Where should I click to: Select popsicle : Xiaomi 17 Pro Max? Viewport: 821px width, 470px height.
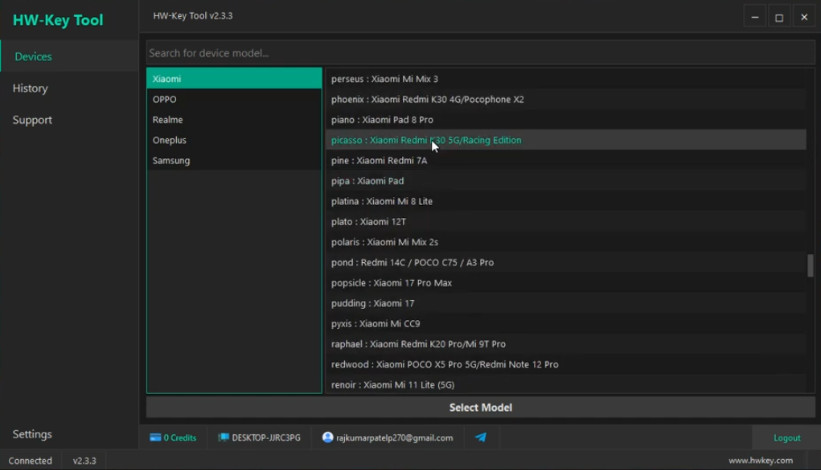point(565,283)
